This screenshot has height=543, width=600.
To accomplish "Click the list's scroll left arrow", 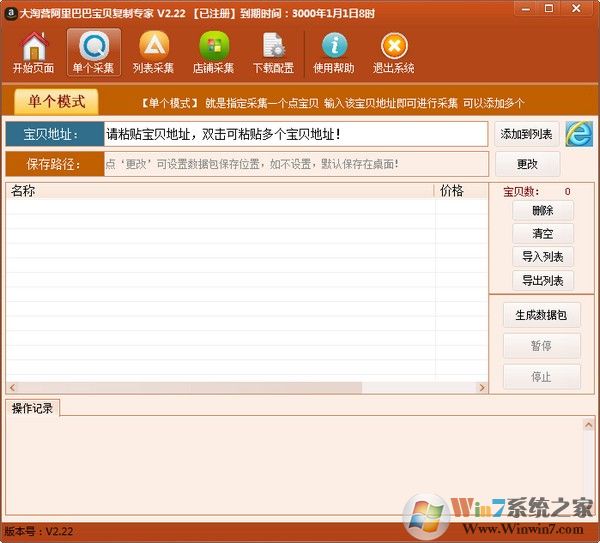I will click(x=13, y=388).
